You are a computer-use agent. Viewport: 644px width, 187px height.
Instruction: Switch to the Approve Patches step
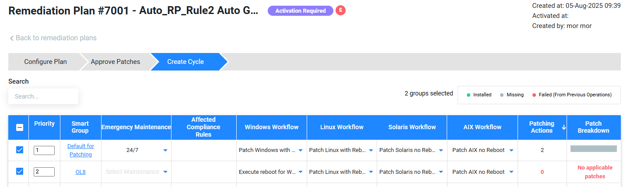[x=115, y=62]
